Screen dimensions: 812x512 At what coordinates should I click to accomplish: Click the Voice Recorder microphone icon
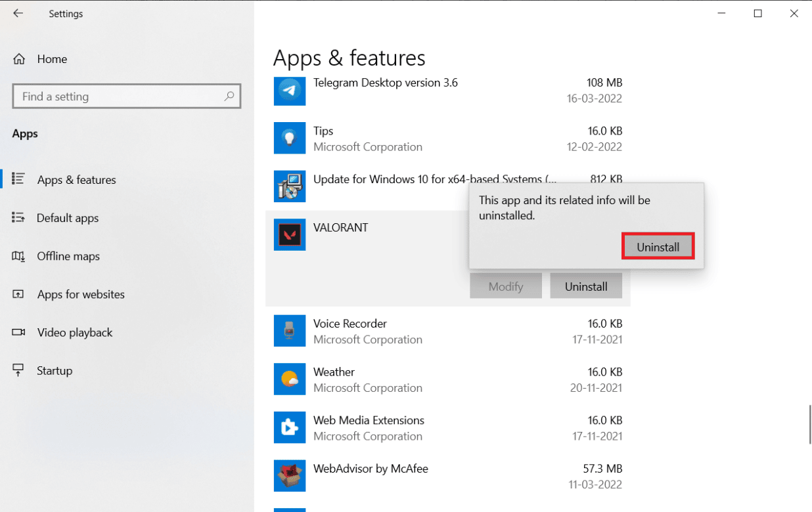coord(289,331)
